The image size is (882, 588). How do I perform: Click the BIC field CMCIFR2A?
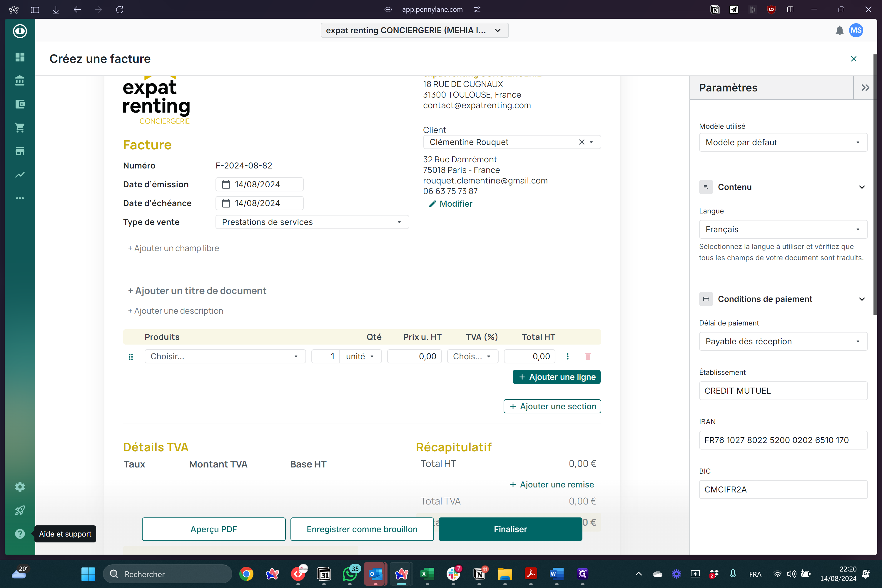coord(783,490)
